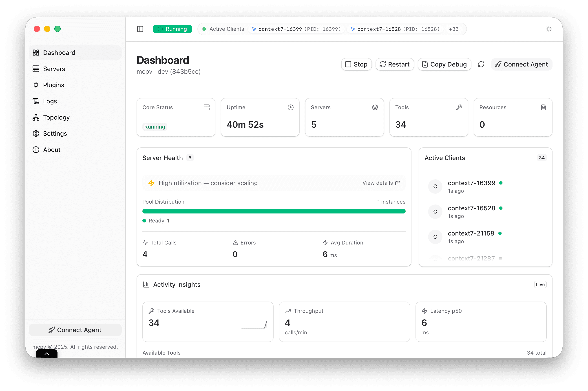Switch to the Servers section
The image size is (588, 391).
(x=54, y=69)
